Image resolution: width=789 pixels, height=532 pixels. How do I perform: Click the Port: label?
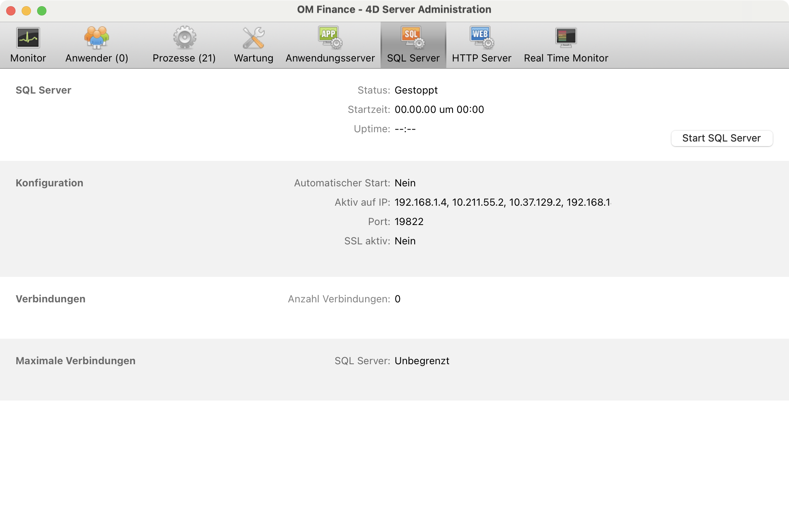pyautogui.click(x=379, y=222)
